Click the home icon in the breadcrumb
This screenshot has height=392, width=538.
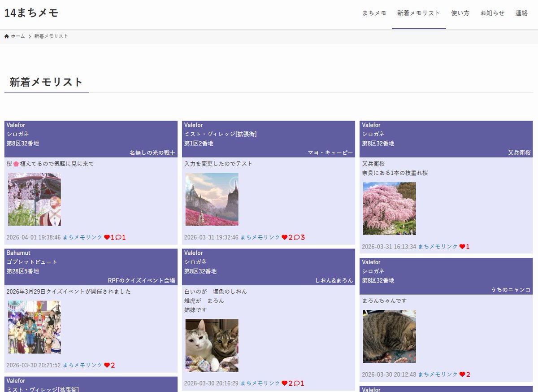pyautogui.click(x=6, y=36)
